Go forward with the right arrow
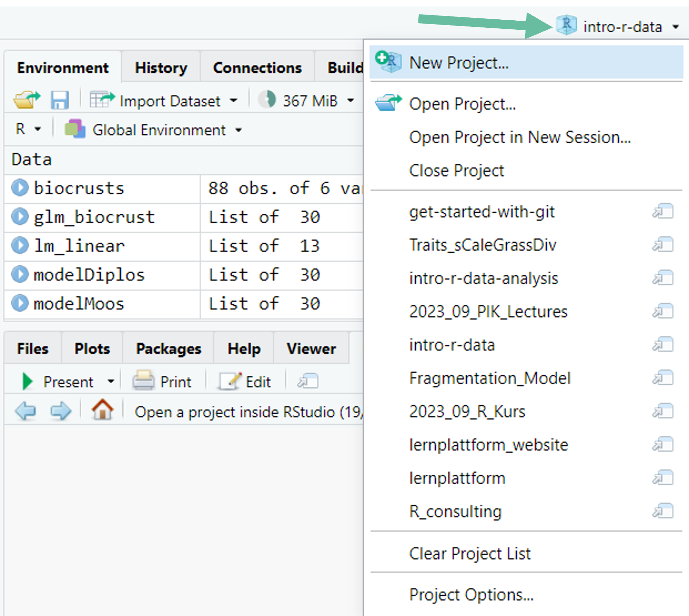 [x=61, y=411]
